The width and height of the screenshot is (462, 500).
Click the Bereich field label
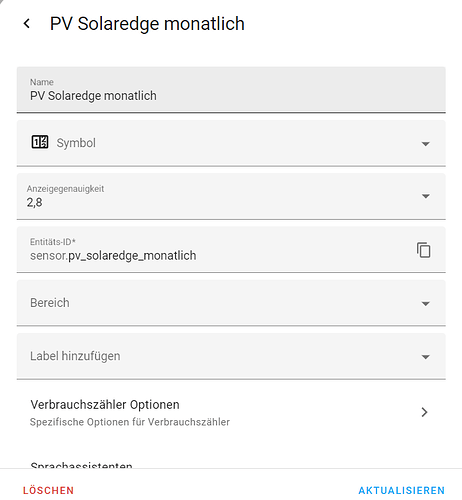pos(50,303)
